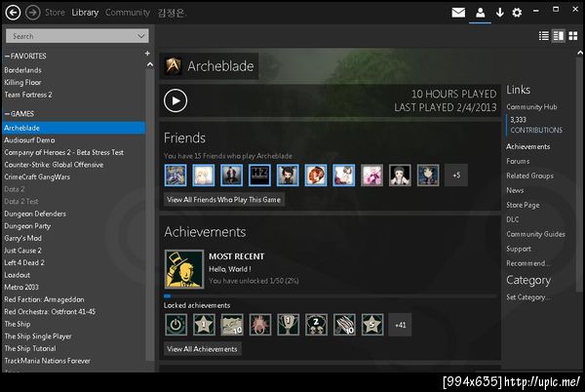This screenshot has height=392, width=585.
Task: Open the DLC link
Action: coord(512,219)
